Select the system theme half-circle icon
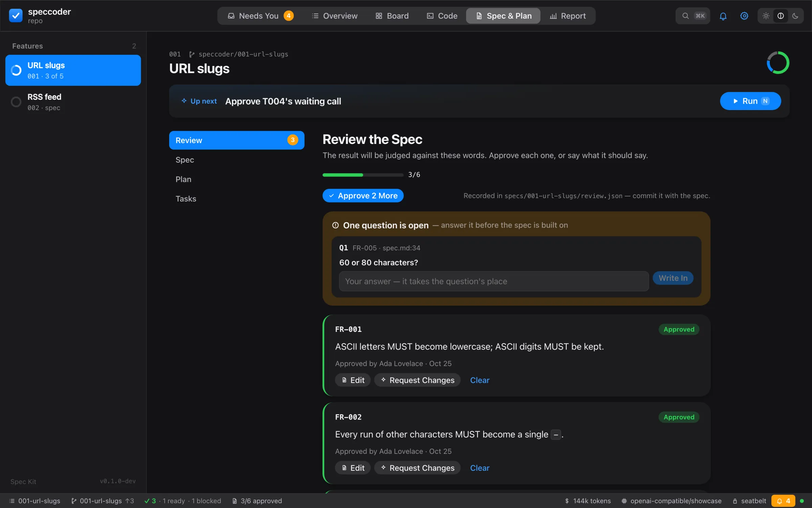This screenshot has width=812, height=508. click(x=781, y=16)
